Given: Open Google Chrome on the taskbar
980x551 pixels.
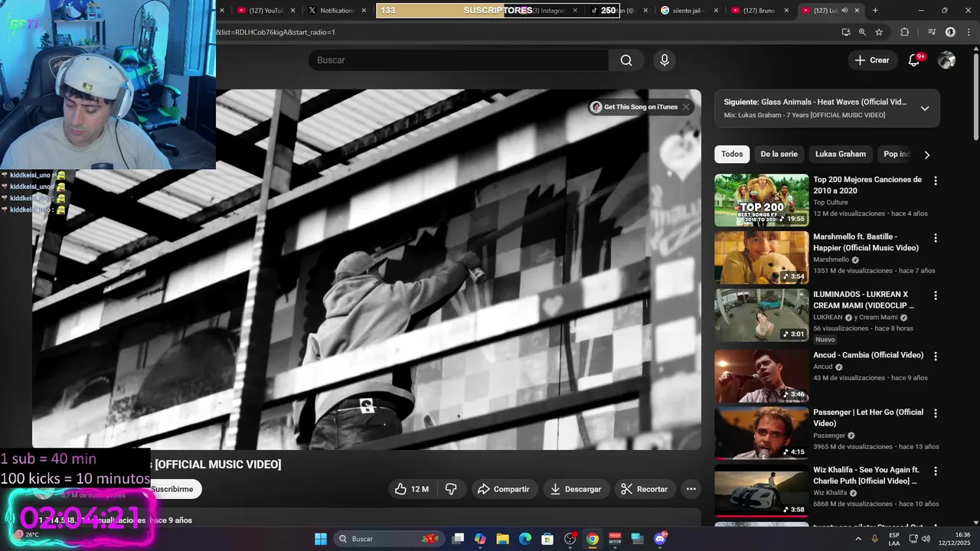Looking at the screenshot, I should 593,539.
